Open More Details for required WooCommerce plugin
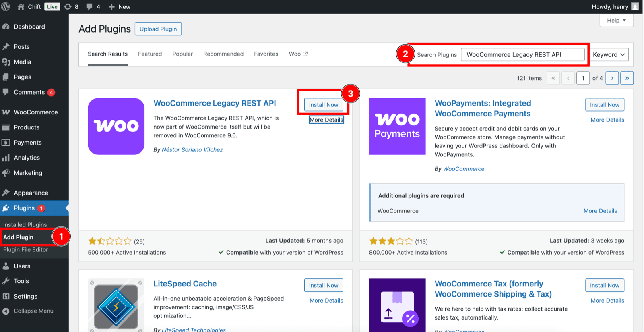This screenshot has width=644, height=332. click(x=600, y=211)
